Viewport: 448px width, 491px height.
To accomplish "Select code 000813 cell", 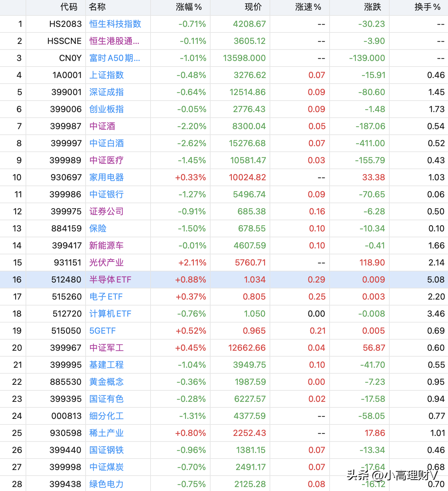I will click(66, 416).
